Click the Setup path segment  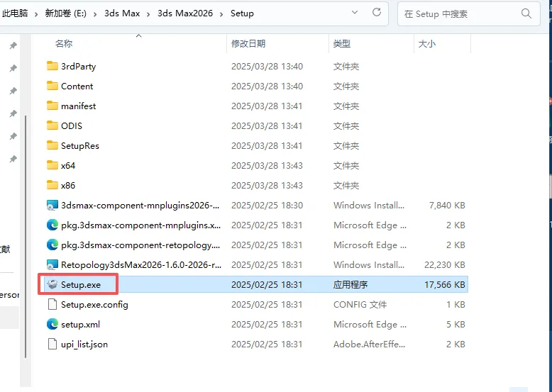[242, 13]
